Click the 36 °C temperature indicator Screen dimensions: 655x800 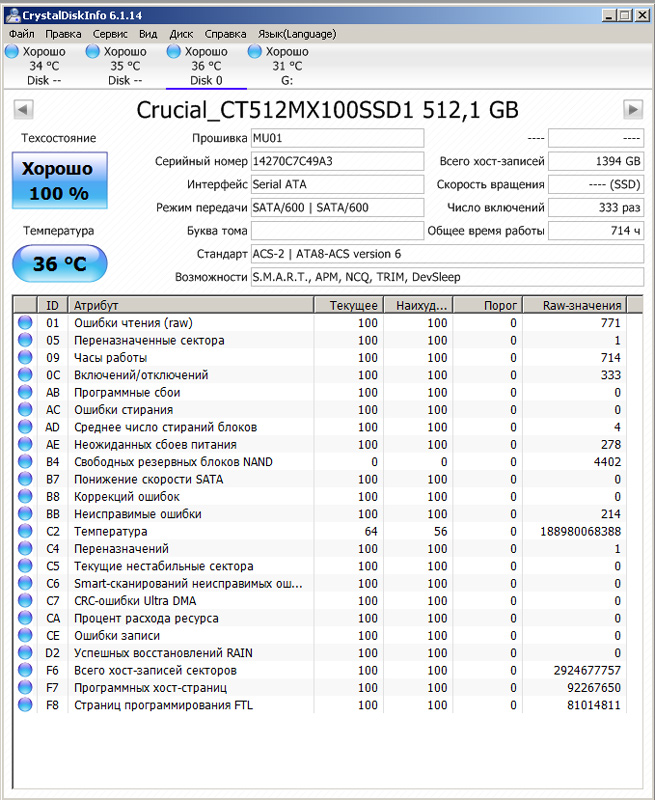coord(60,263)
